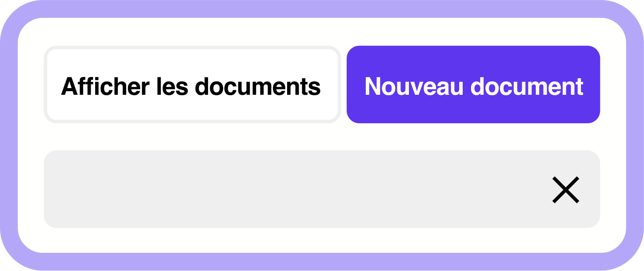This screenshot has width=644, height=271.
Task: Dismiss the gray banner using its X
Action: click(x=565, y=190)
